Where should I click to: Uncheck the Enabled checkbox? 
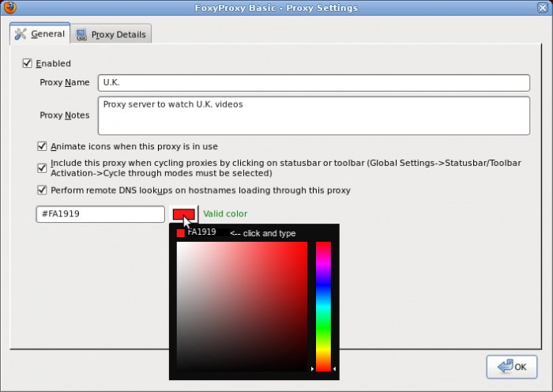pos(28,63)
